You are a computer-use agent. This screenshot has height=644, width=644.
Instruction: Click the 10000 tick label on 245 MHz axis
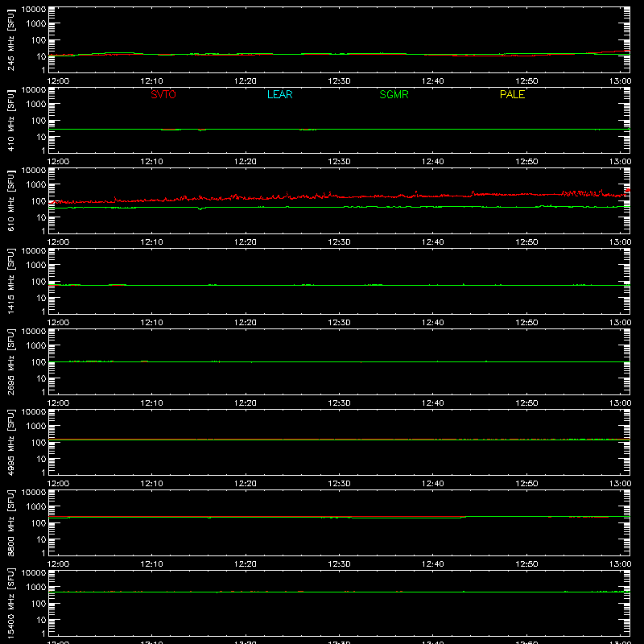34,10
